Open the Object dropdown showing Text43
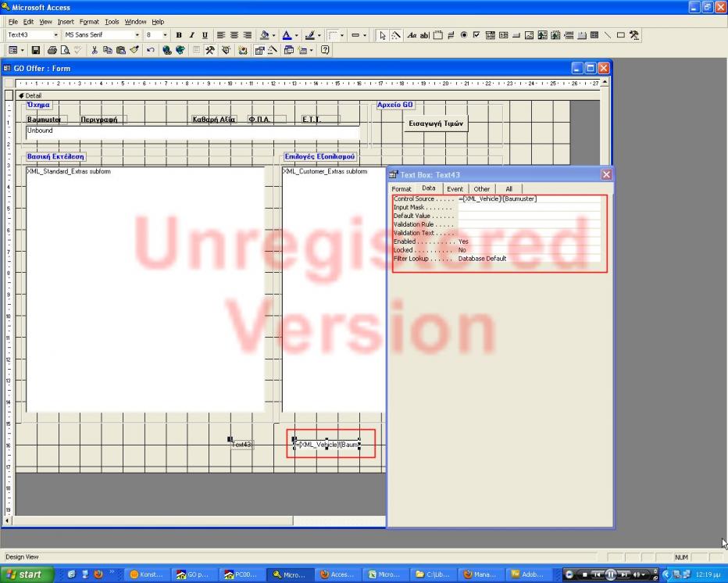Viewport: 728px width, 583px height. point(55,35)
